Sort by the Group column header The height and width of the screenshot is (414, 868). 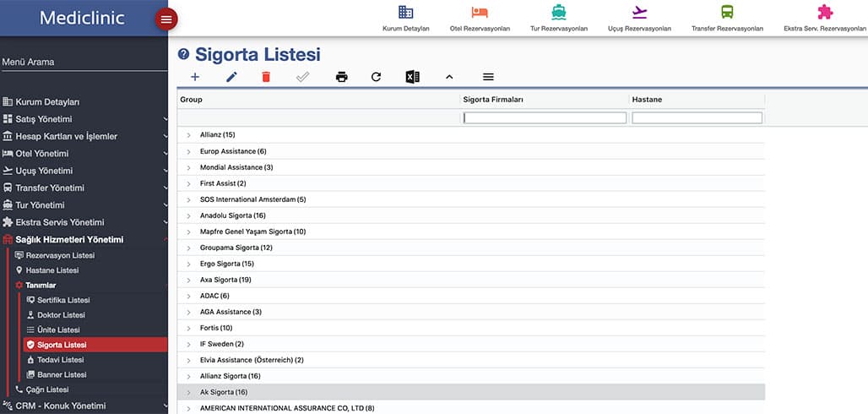(191, 100)
